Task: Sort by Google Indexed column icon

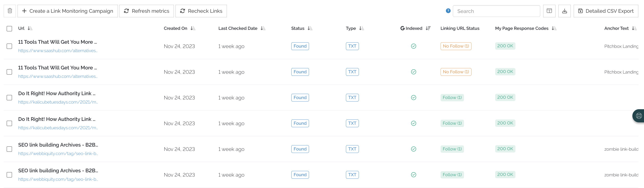Action: point(428,28)
